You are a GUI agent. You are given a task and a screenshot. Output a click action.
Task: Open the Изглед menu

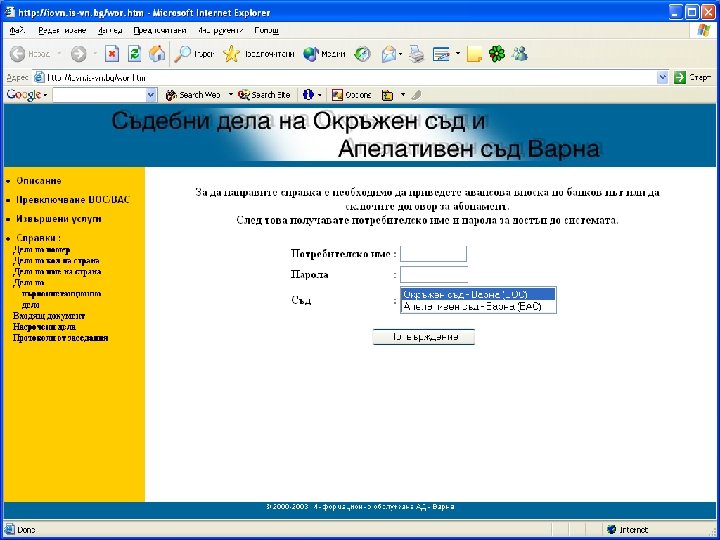pyautogui.click(x=110, y=30)
